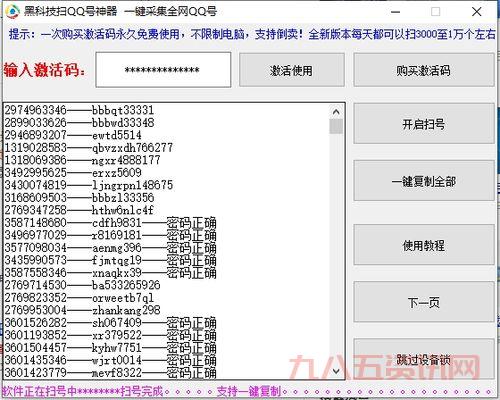This screenshot has height=400, width=500.
Task: Select the row starting with 1319028583
Action: [x=89, y=147]
